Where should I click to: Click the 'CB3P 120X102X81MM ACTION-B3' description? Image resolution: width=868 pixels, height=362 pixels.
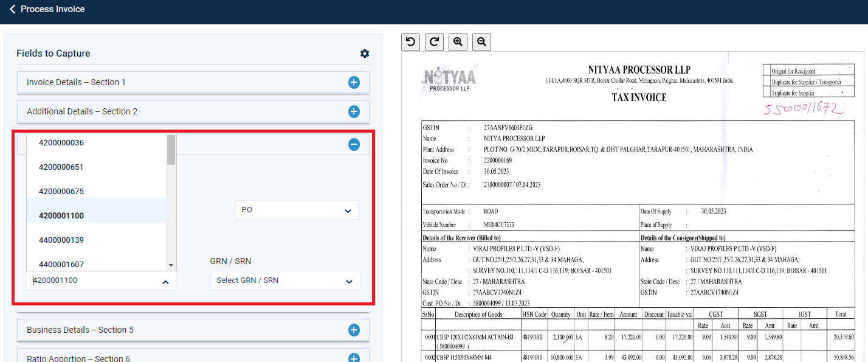475,336
